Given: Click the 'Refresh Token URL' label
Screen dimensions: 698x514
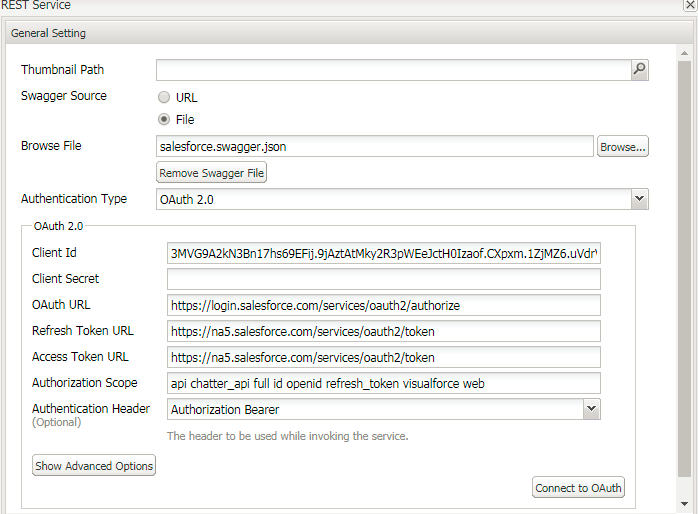Looking at the screenshot, I should 83,331.
